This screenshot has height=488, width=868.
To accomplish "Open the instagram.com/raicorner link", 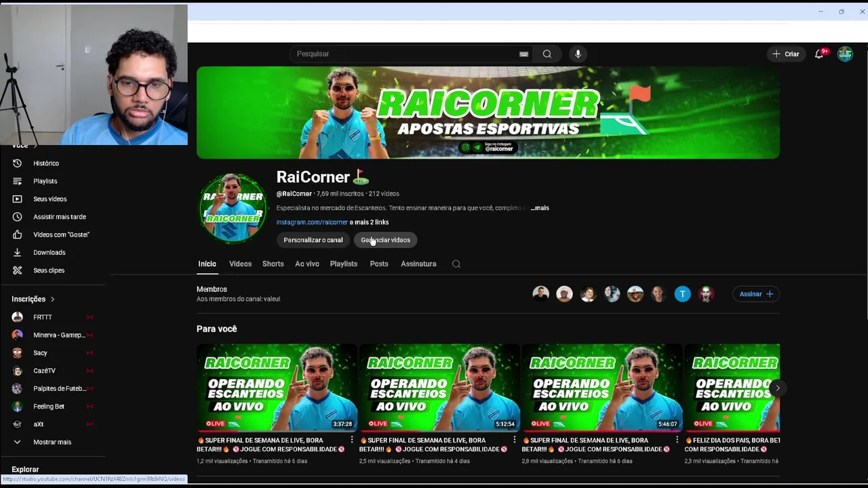I will [x=312, y=222].
